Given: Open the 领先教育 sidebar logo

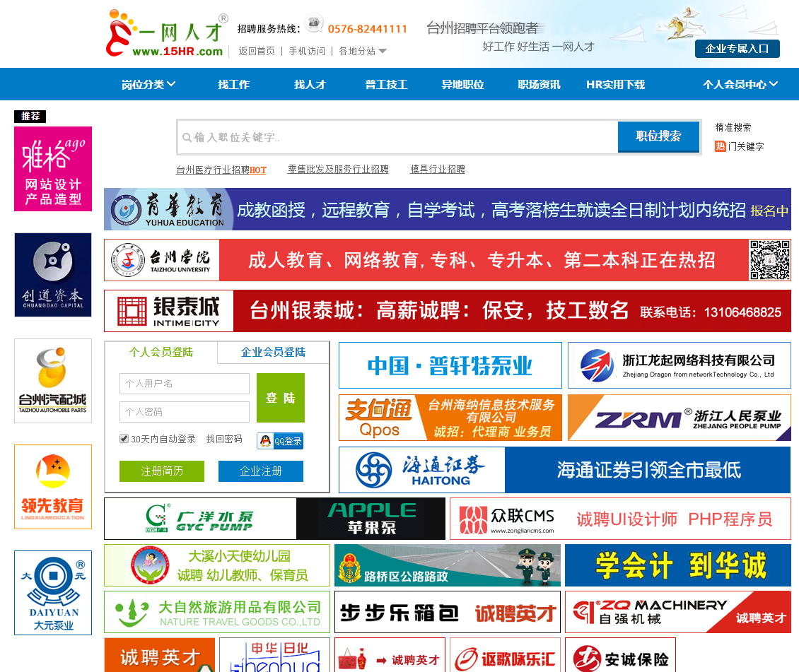Looking at the screenshot, I should point(53,487).
